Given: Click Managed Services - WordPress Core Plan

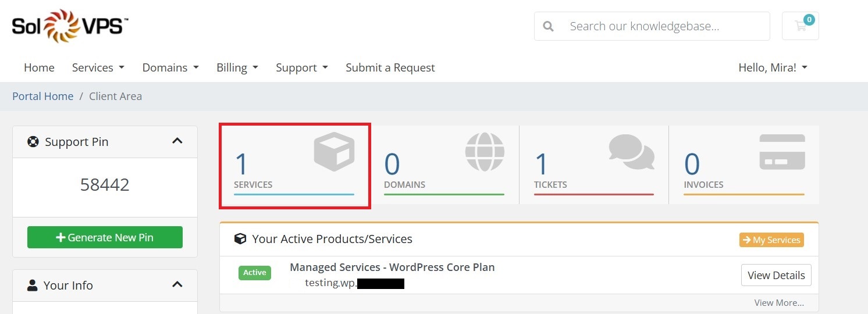Looking at the screenshot, I should 392,267.
